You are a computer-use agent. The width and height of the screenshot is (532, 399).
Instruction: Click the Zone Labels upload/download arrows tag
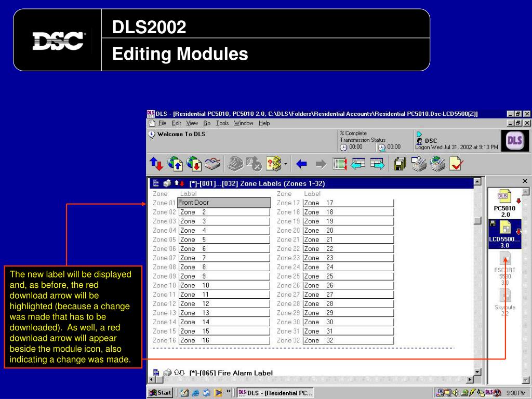tap(179, 183)
